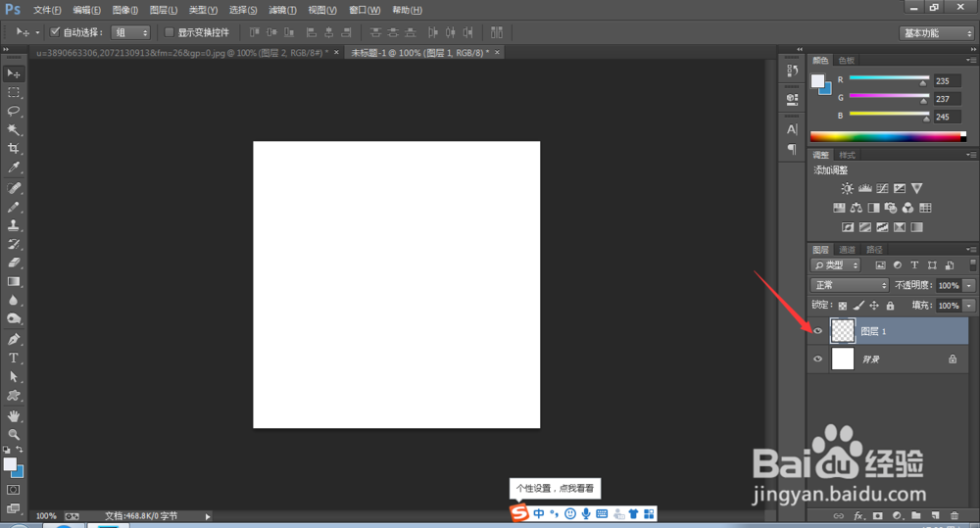Toggle Quick Mask mode icon
The width and height of the screenshot is (980, 528).
point(13,490)
